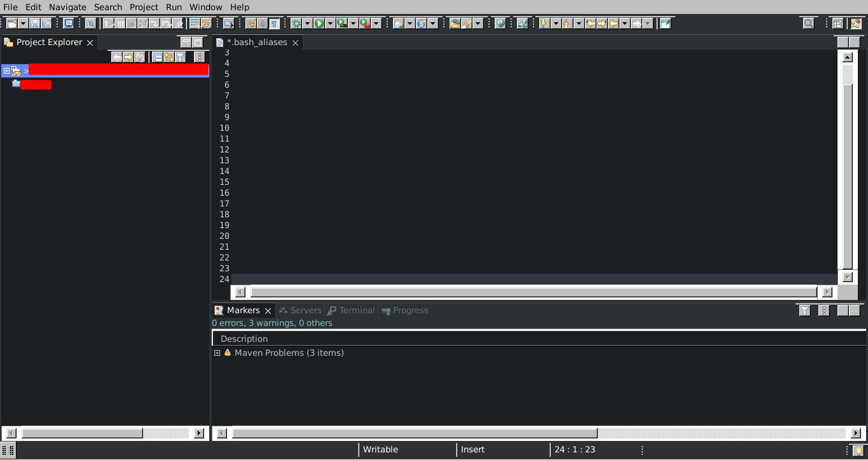This screenshot has height=460, width=868.
Task: Click the Project Explorer filter funnel icon
Action: [181, 57]
